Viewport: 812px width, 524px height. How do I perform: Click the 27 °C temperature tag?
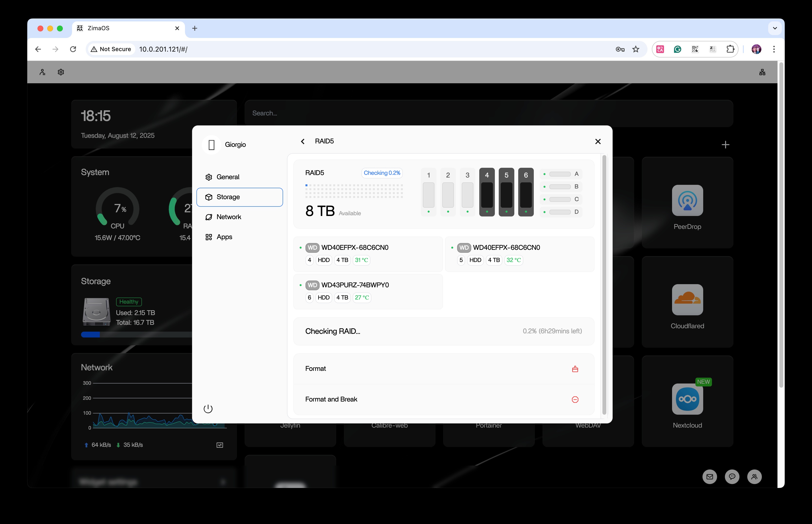coord(362,297)
